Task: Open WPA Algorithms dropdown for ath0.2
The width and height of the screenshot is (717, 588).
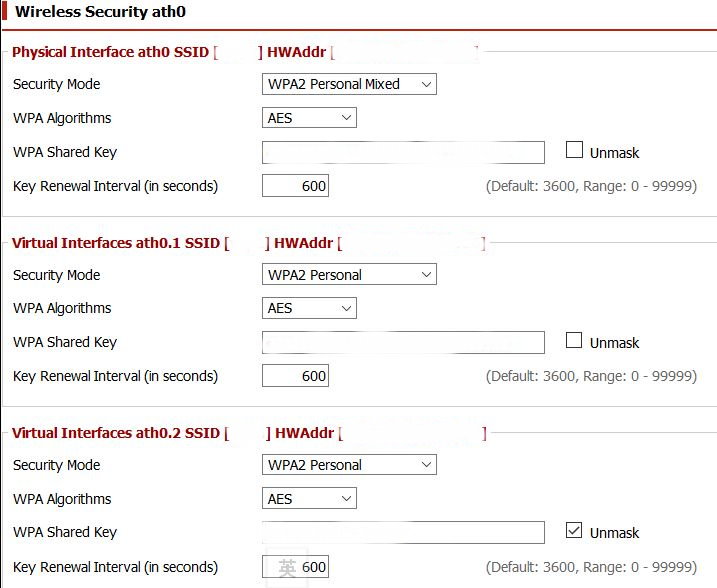Action: tap(309, 498)
